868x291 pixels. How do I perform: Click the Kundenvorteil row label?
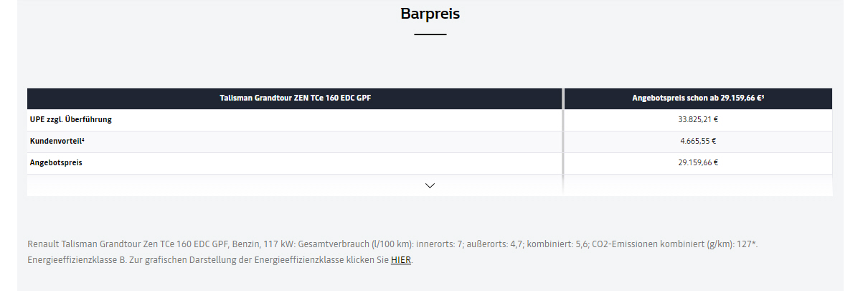57,141
